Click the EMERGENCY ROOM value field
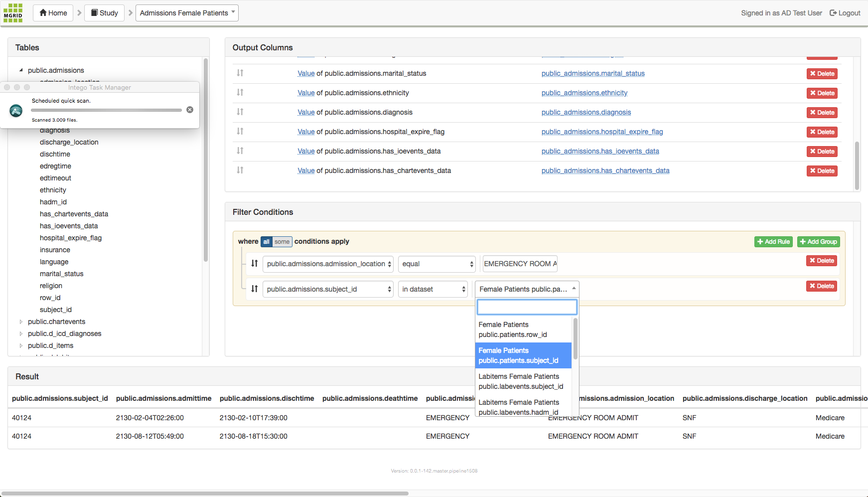This screenshot has height=497, width=868. pyautogui.click(x=520, y=264)
